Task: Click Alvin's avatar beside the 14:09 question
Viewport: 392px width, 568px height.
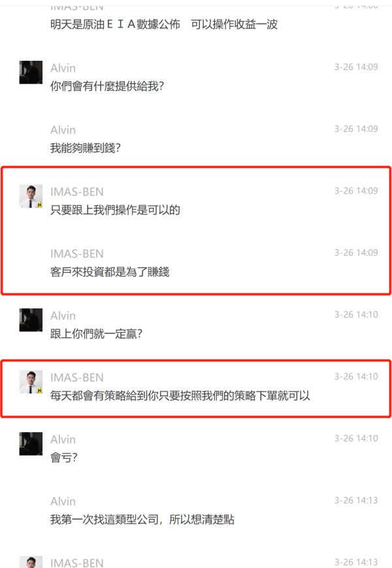Action: point(31,73)
